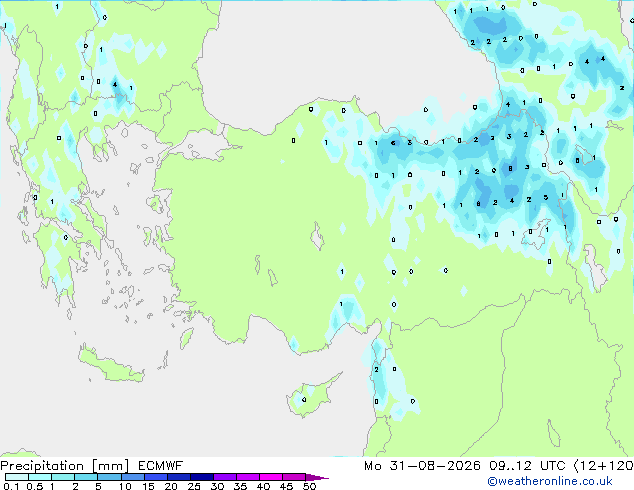Pick the 15–20 mm legend swatch
Screen dimensions: 634x490
click(x=156, y=477)
